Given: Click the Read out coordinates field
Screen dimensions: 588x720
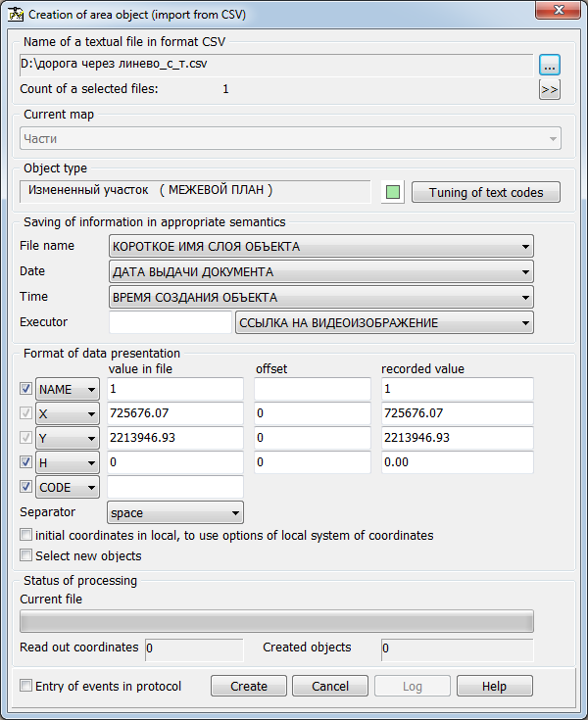Looking at the screenshot, I should [194, 649].
